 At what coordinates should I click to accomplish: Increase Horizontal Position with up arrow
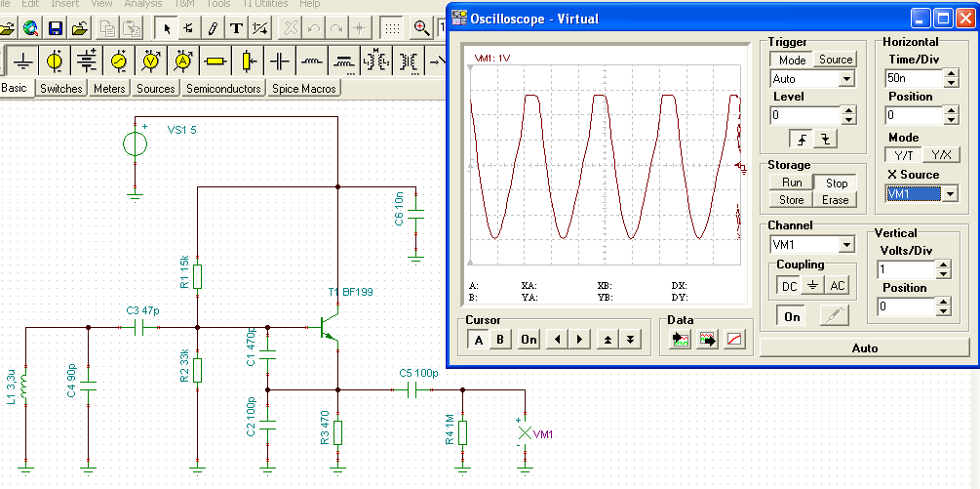click(x=952, y=111)
